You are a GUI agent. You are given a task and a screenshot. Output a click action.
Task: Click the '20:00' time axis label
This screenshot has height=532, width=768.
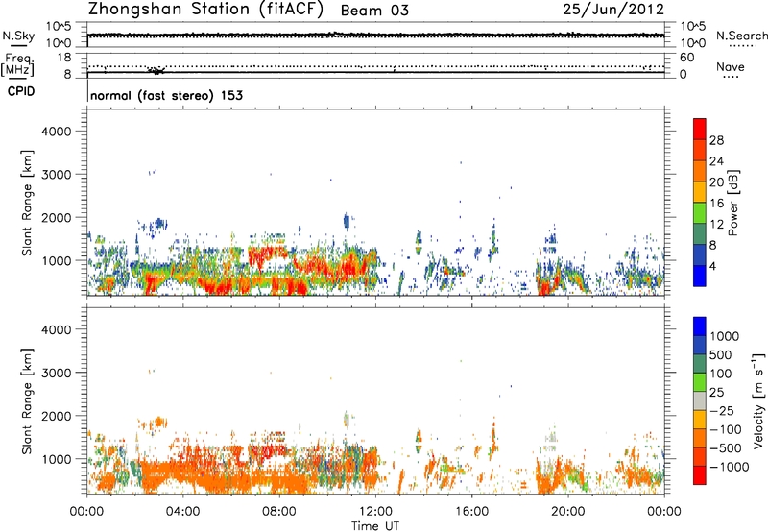(567, 512)
